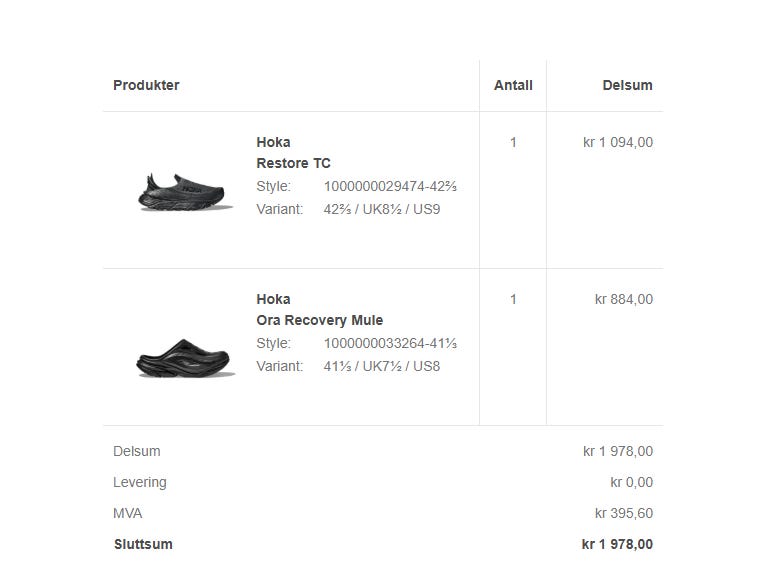The image size is (781, 582).
Task: Click the Hoka brand above Restore TC
Action: (x=273, y=142)
